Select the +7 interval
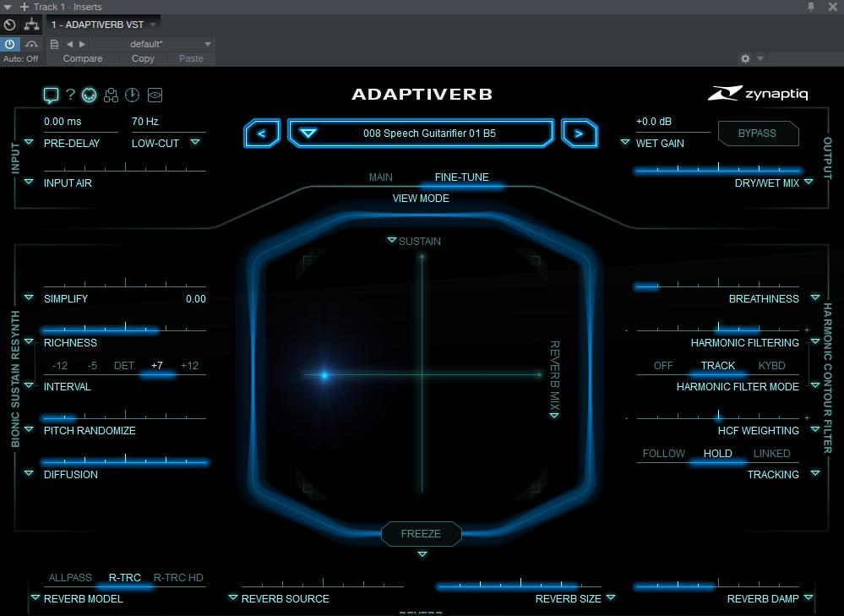Screen dimensions: 844x616 tap(157, 366)
